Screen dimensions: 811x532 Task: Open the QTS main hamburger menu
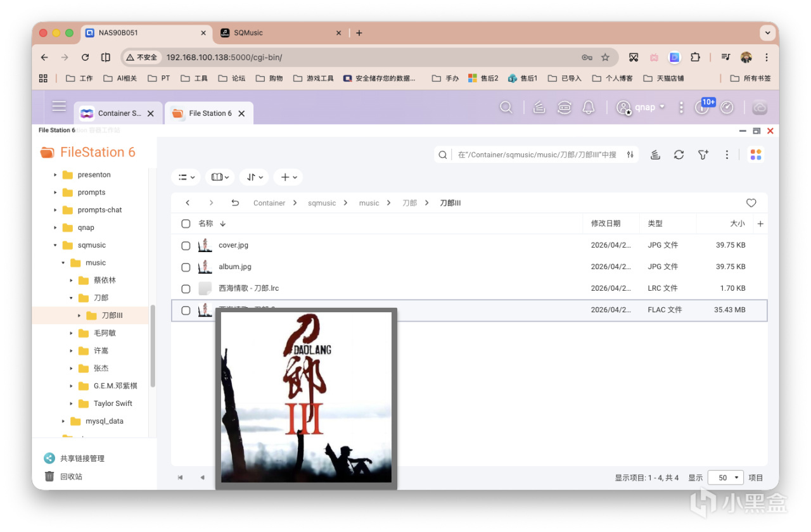(59, 106)
